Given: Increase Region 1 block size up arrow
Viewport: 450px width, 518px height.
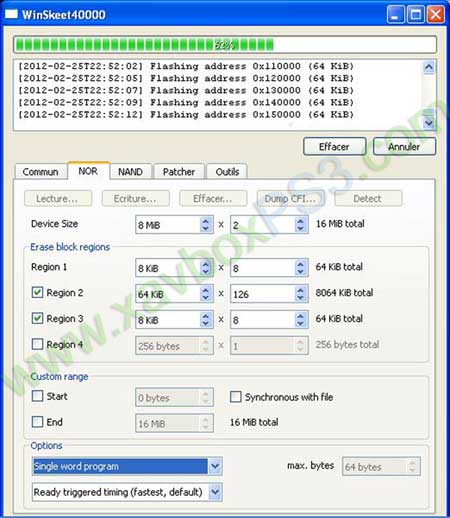Looking at the screenshot, I should pos(206,264).
